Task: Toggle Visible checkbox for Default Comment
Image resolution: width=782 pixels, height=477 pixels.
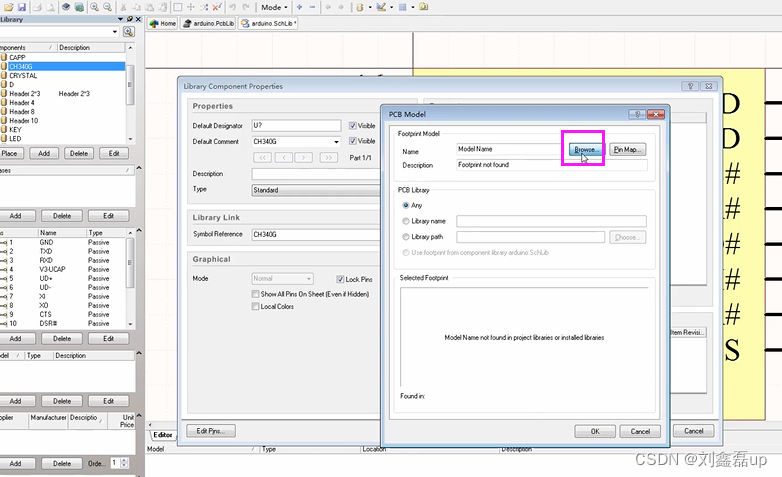Action: (353, 141)
